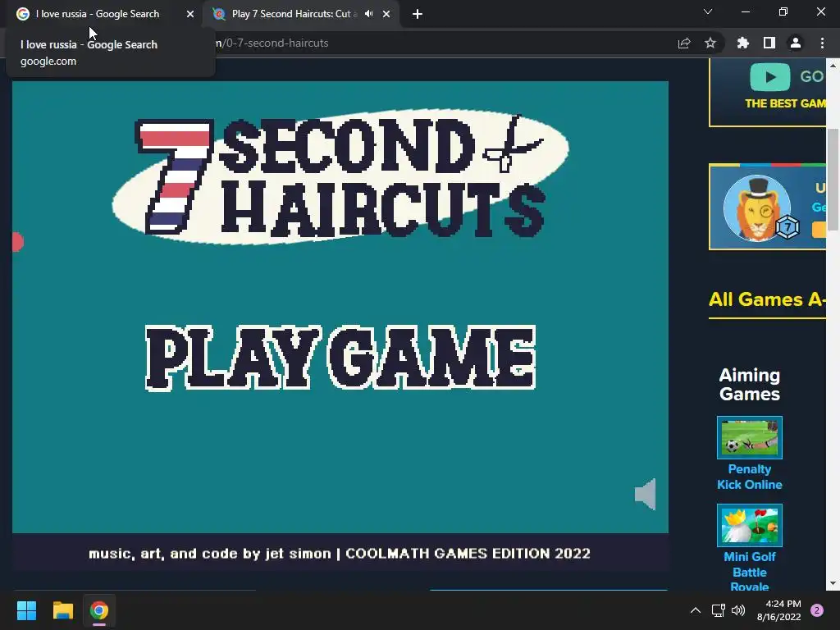Click the red dot at game edge
Image resolution: width=840 pixels, height=630 pixels.
point(18,242)
